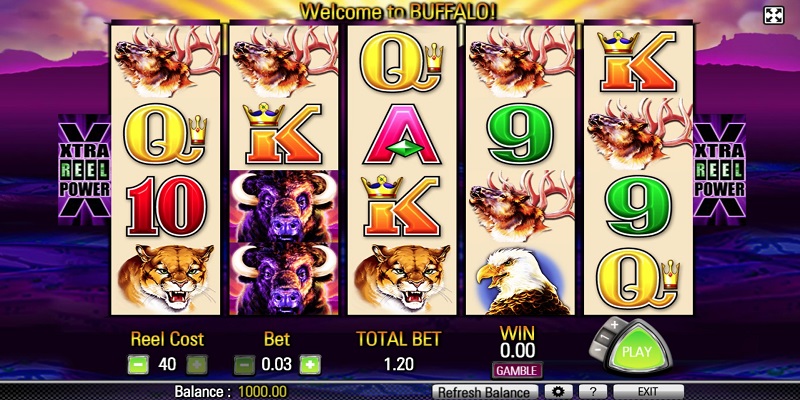
Task: Increase Reel Cost with plus button
Action: tap(197, 365)
